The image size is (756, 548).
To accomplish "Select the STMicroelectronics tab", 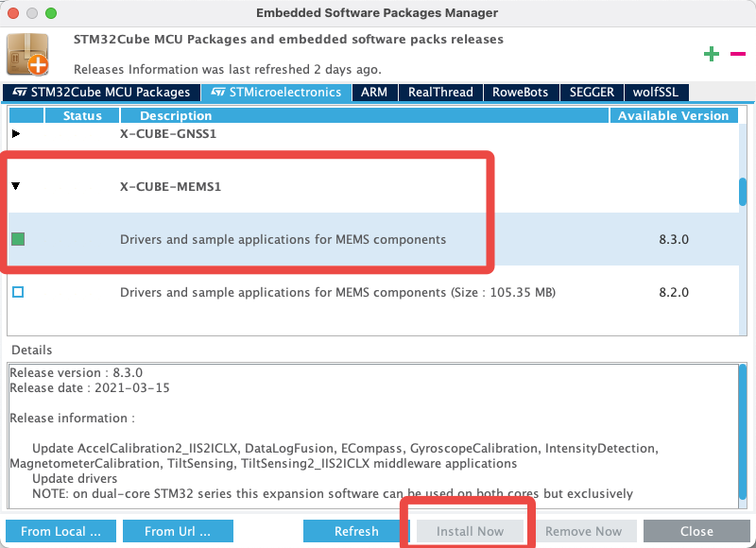I will click(x=276, y=92).
